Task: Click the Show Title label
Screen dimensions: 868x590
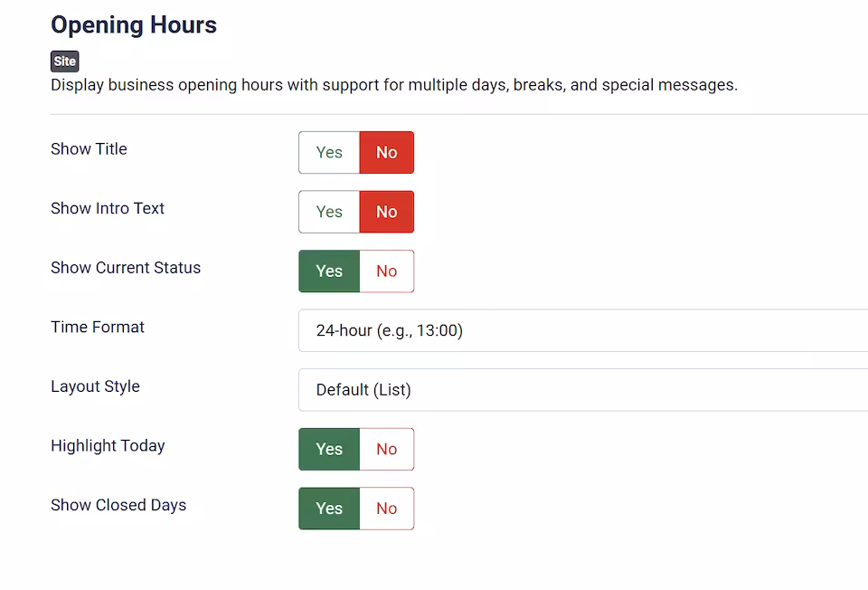Action: pyautogui.click(x=89, y=149)
